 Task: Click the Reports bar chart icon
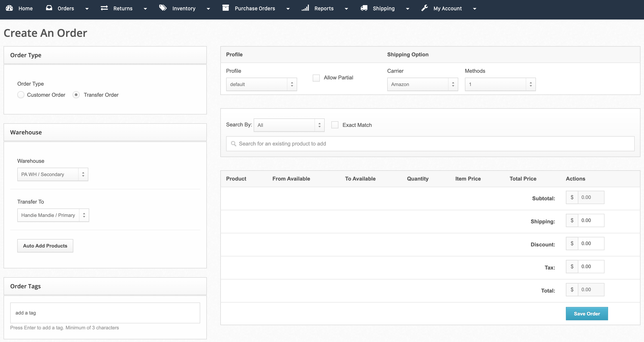tap(305, 8)
